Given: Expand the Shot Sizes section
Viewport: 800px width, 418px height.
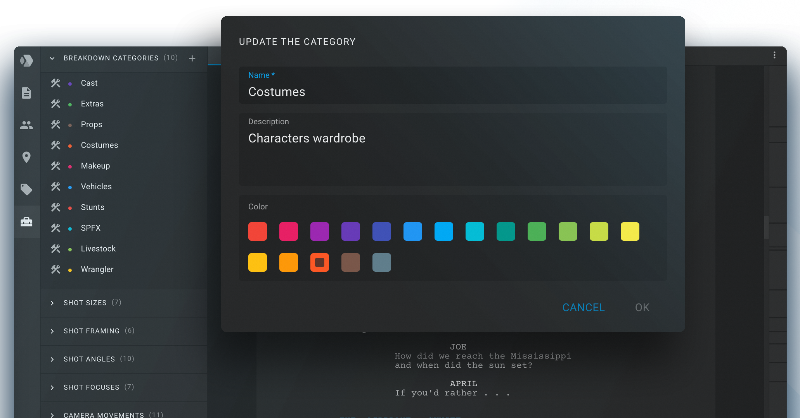Looking at the screenshot, I should pos(52,303).
